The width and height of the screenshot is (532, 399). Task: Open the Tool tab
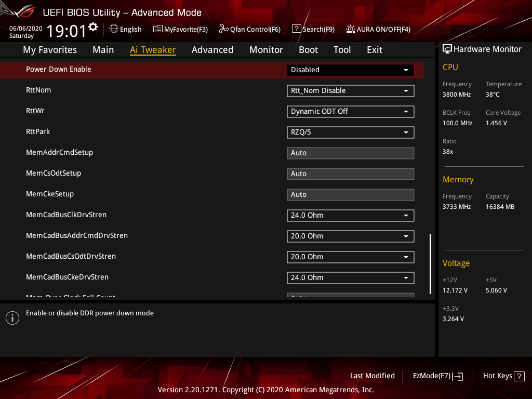tap(342, 50)
